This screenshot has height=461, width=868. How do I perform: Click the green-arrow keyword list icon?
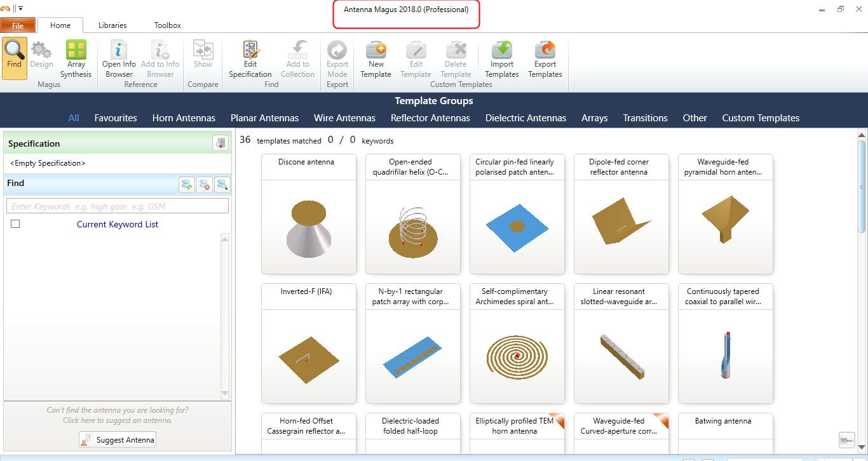click(187, 185)
